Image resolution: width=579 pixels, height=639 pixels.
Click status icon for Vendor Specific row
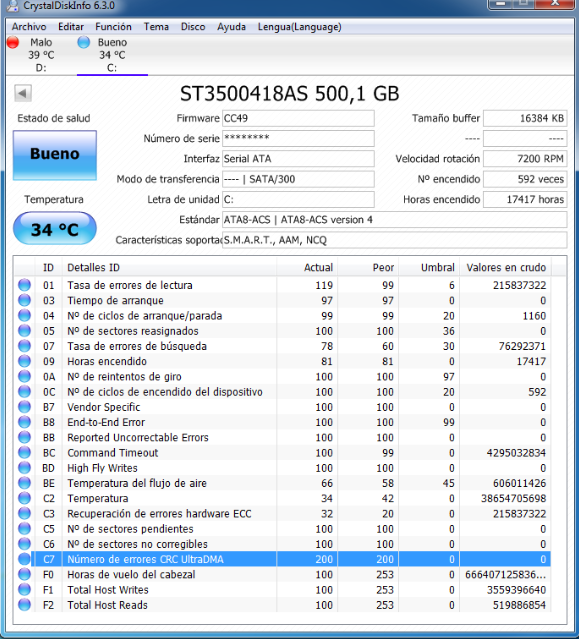pos(24,407)
